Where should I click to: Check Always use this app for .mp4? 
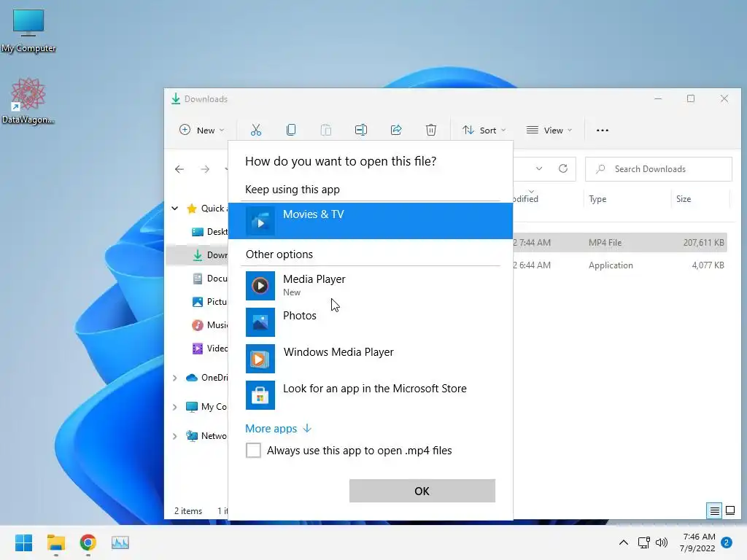(253, 450)
